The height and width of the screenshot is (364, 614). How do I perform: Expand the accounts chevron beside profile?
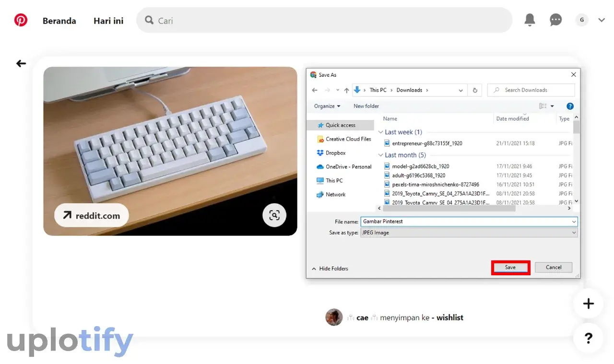[602, 20]
